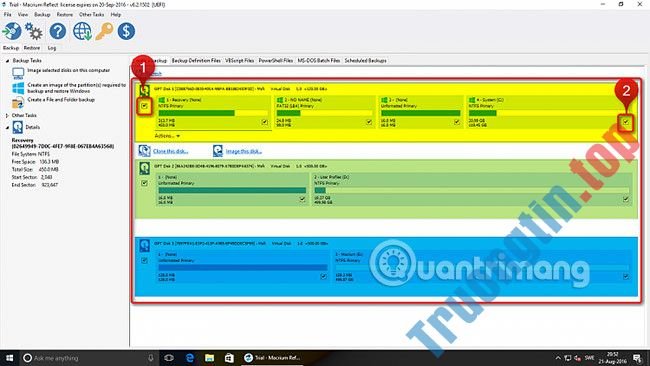Open the Action Center notification icon

click(637, 358)
